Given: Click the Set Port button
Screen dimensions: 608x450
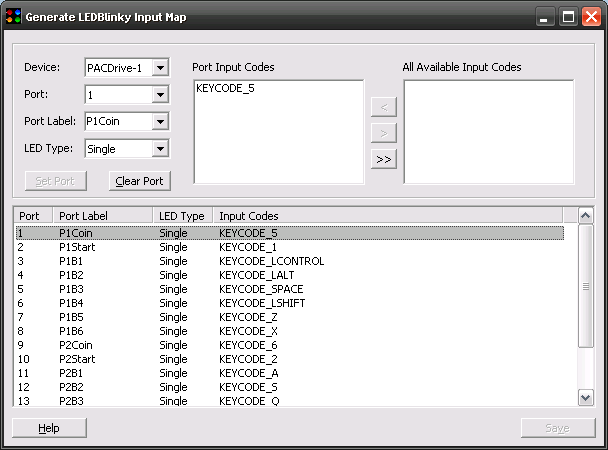Looking at the screenshot, I should coord(55,181).
